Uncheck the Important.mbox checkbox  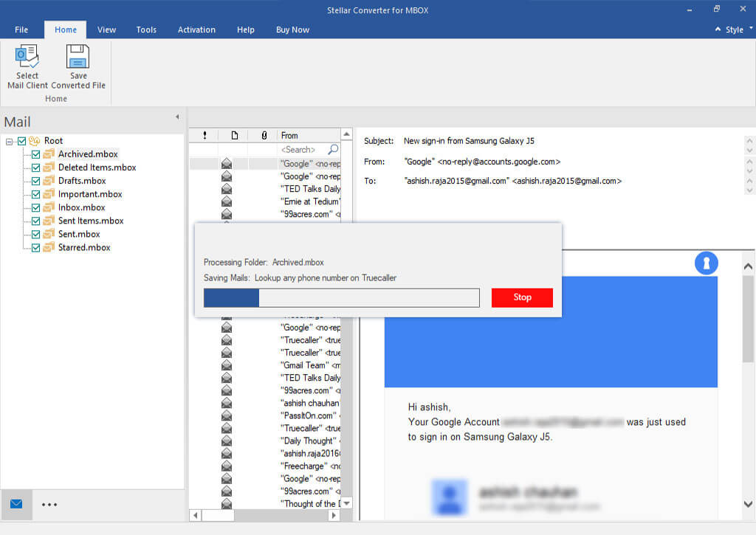35,195
